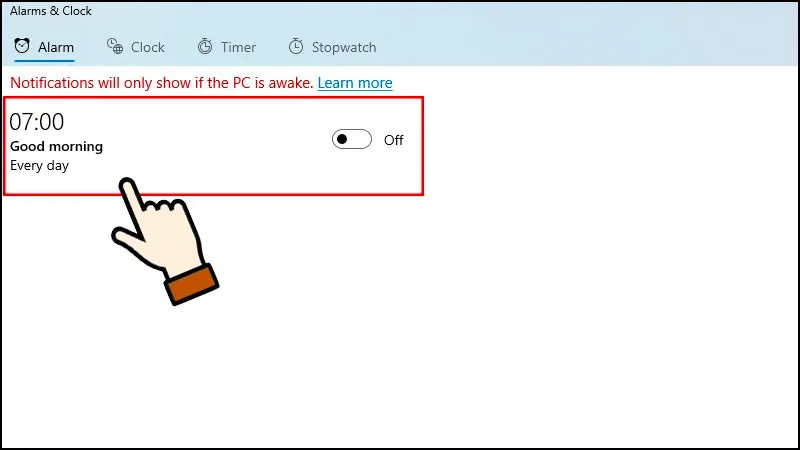Open the 07:00 alarm time text
This screenshot has width=800, height=450.
37,122
